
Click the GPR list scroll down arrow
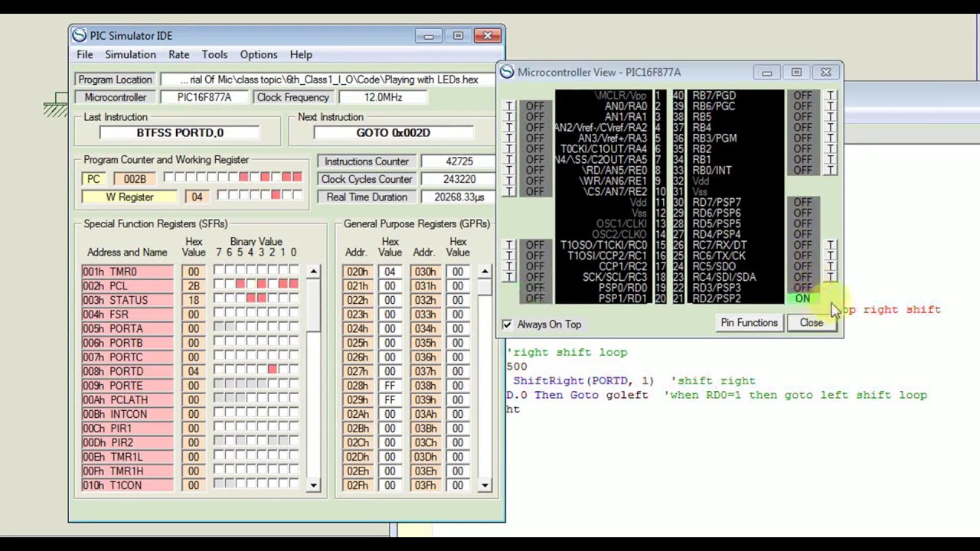pos(485,485)
